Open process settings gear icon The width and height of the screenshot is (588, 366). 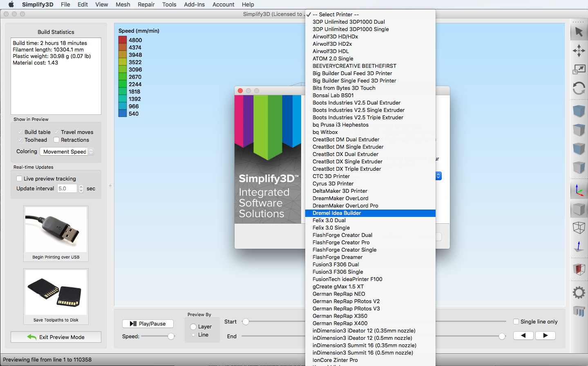pos(579,292)
